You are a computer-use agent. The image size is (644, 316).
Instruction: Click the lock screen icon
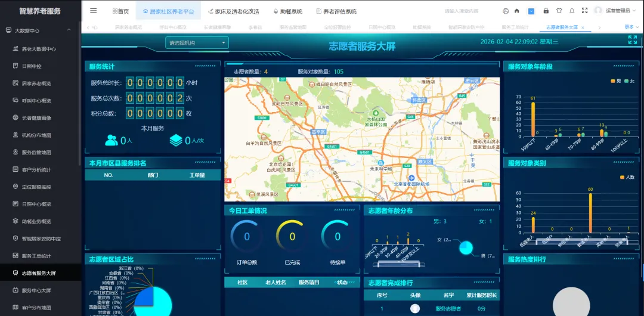(546, 11)
